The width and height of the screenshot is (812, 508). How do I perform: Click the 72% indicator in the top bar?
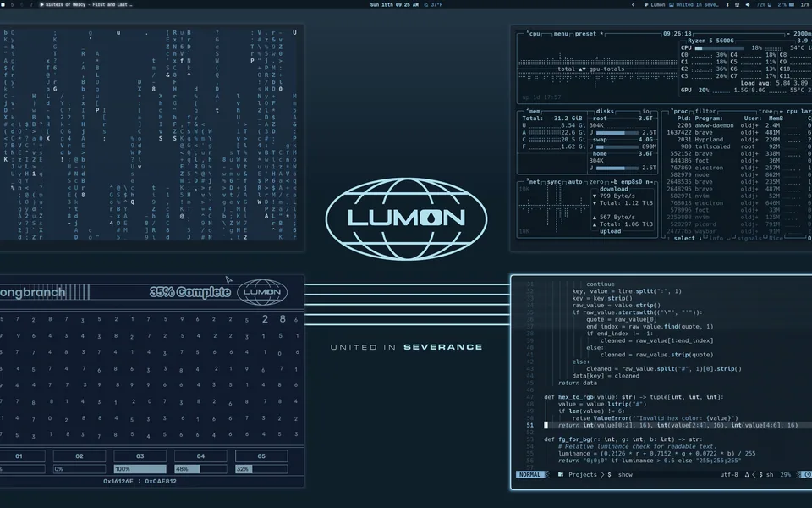pyautogui.click(x=764, y=5)
